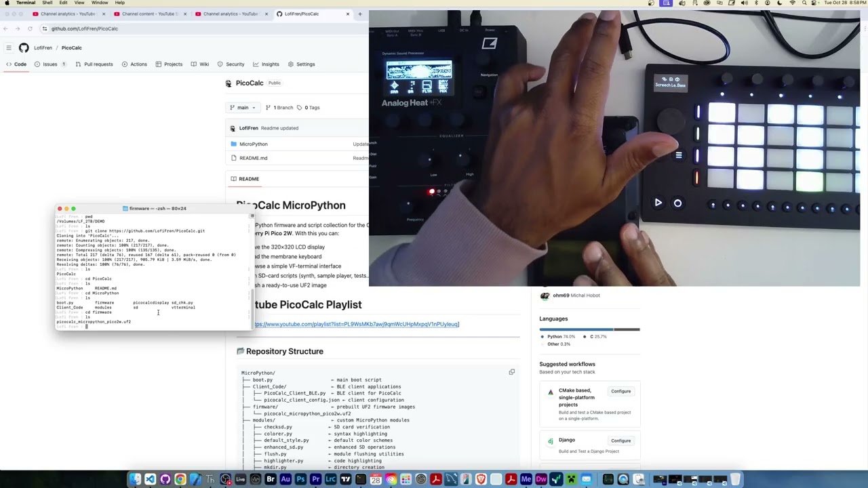The image size is (868, 488).
Task: Open the Edit menu
Action: tap(63, 3)
